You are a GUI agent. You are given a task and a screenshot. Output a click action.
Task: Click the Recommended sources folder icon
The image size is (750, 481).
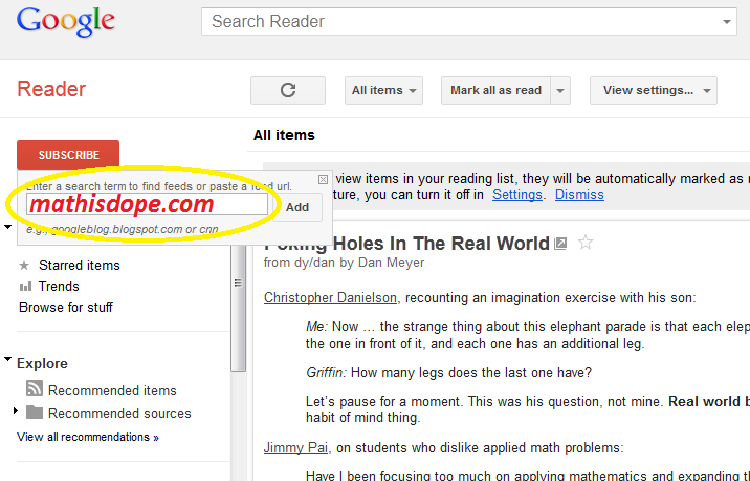click(34, 413)
